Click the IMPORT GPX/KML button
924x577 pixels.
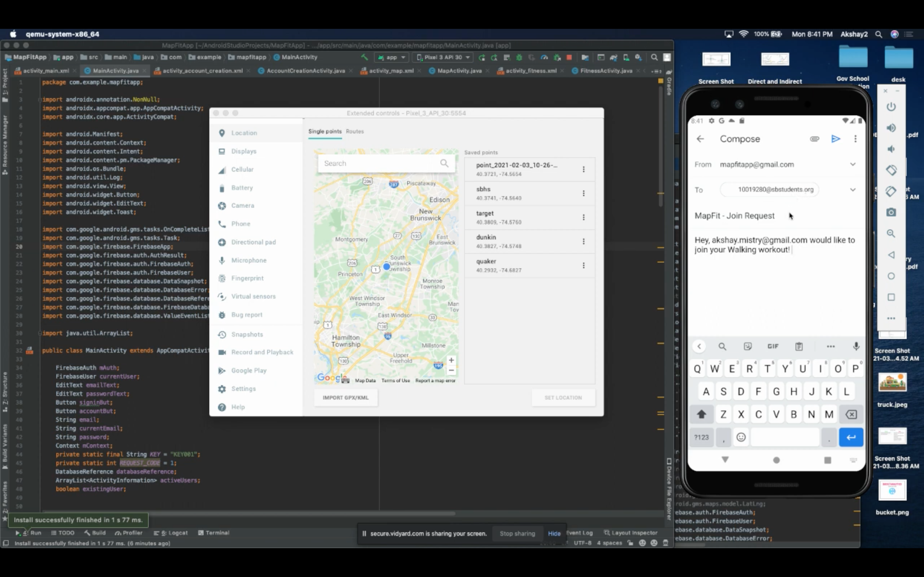pyautogui.click(x=346, y=397)
